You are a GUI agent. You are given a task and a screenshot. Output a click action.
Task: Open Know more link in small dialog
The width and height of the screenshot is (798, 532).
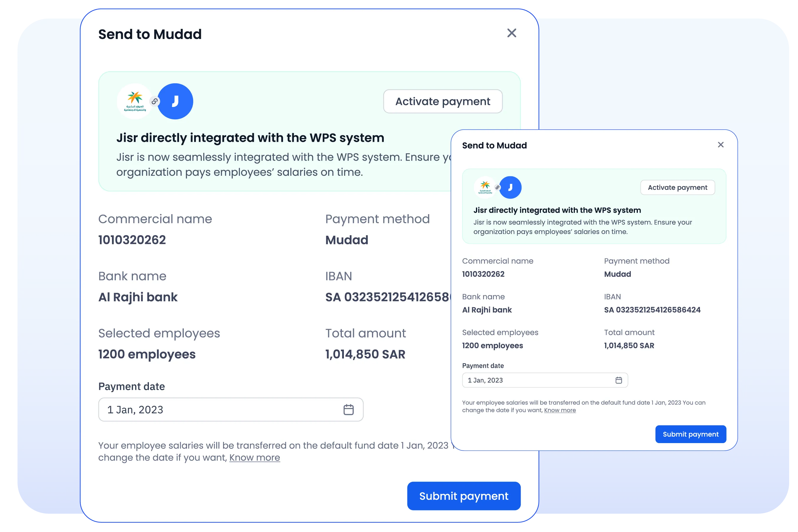tap(560, 410)
